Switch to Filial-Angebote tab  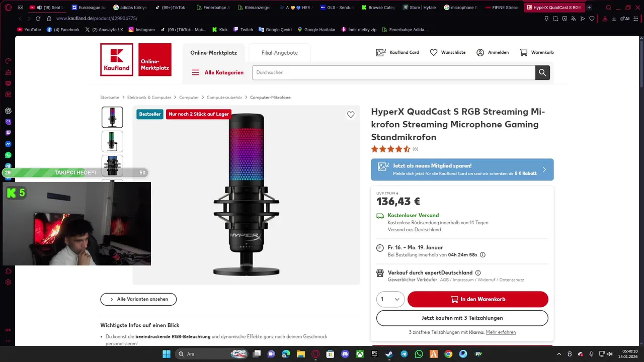280,53
